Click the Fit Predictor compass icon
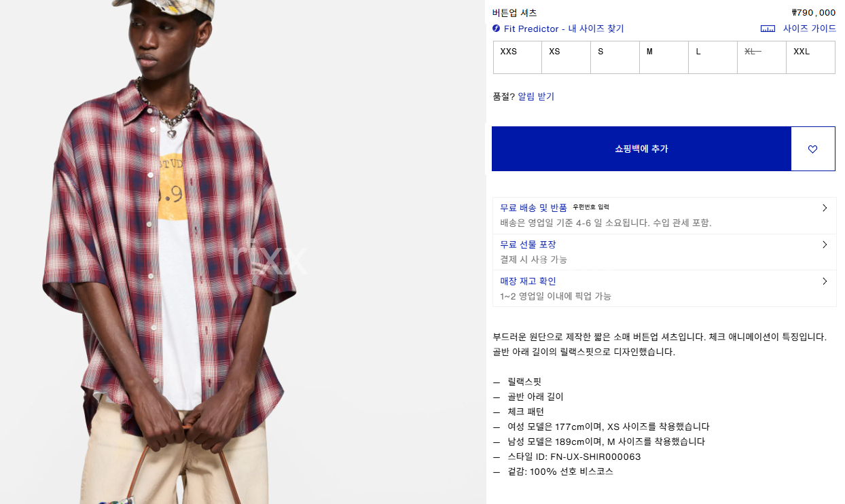 pyautogui.click(x=497, y=29)
